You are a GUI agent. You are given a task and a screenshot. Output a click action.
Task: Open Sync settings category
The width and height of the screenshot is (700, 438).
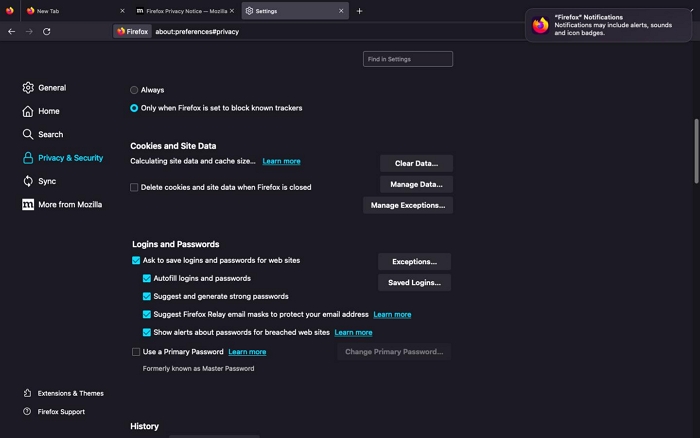pyautogui.click(x=47, y=181)
